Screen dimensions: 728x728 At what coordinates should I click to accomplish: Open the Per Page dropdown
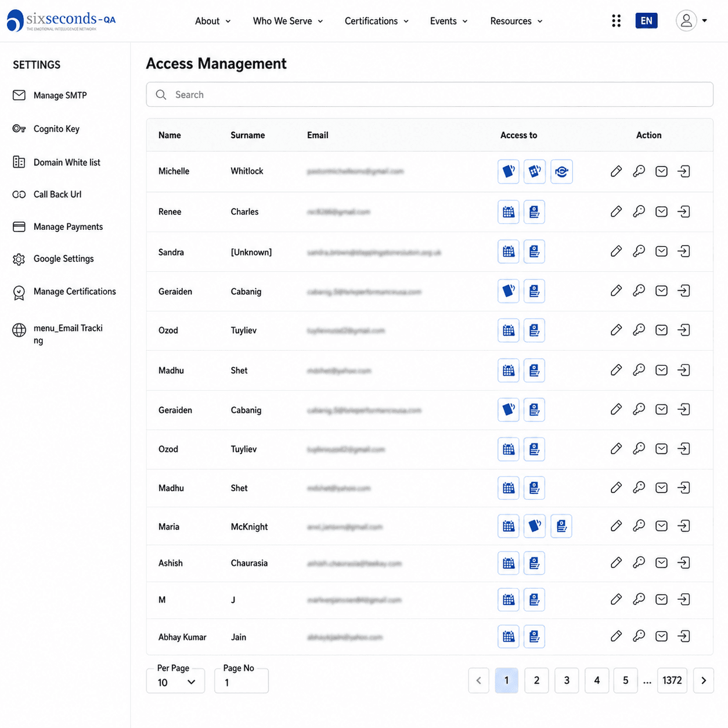[x=175, y=682]
